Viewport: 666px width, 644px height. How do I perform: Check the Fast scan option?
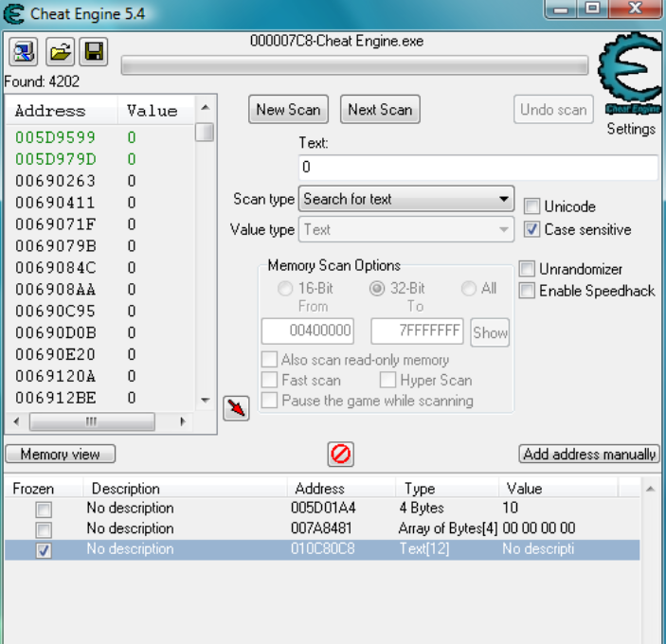point(269,380)
